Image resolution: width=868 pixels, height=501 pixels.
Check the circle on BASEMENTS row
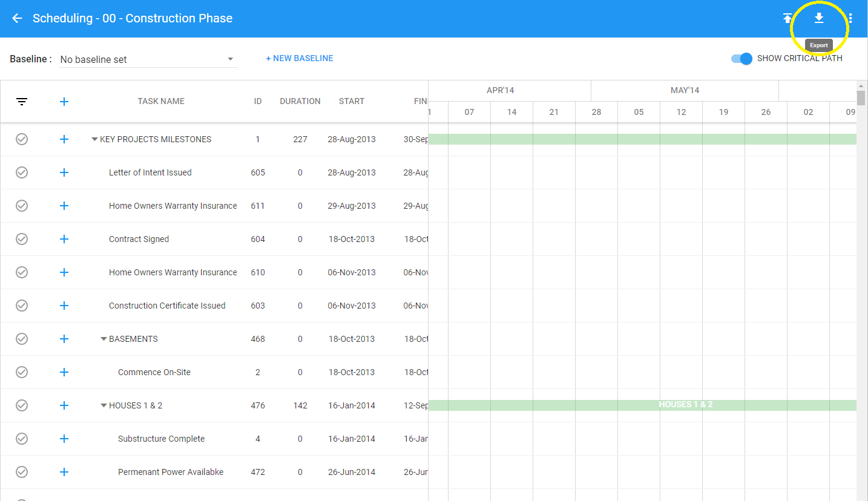point(22,339)
